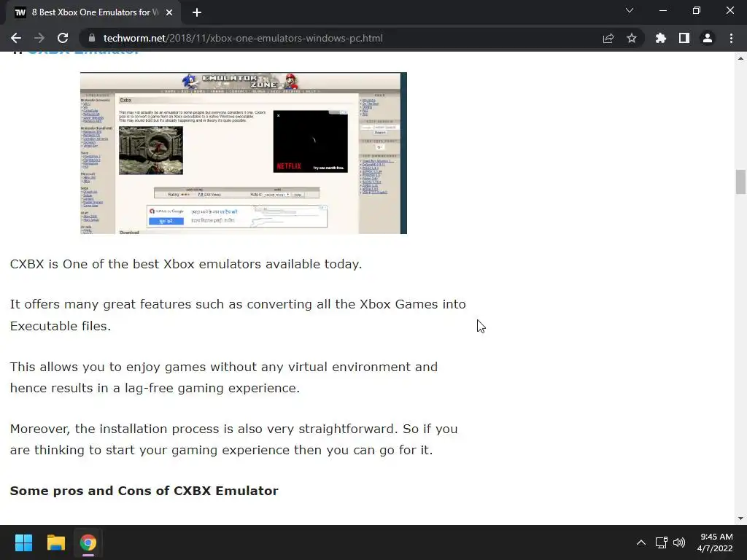
Task: Share this page icon in address bar
Action: (x=608, y=38)
